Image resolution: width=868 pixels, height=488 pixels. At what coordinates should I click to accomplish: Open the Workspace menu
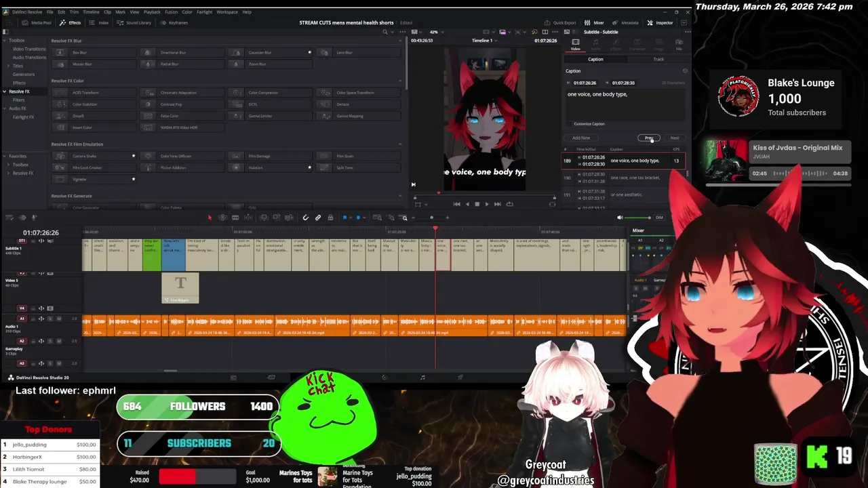click(227, 12)
